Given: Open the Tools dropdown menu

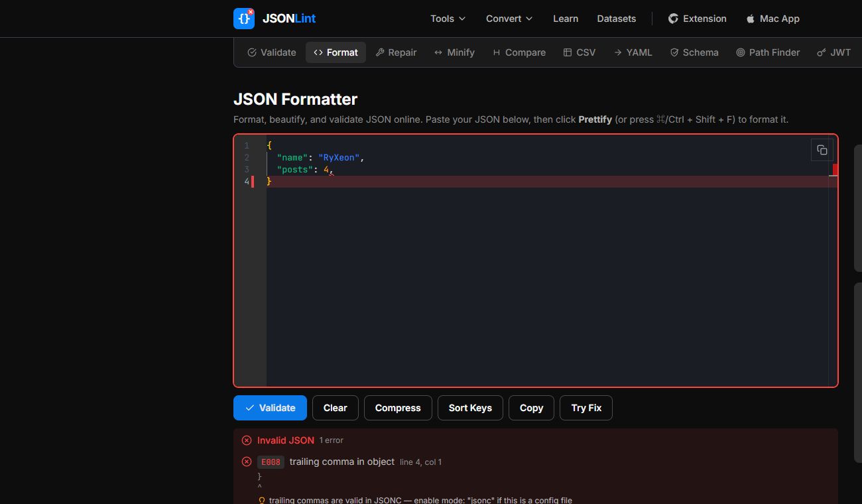Looking at the screenshot, I should coord(448,19).
